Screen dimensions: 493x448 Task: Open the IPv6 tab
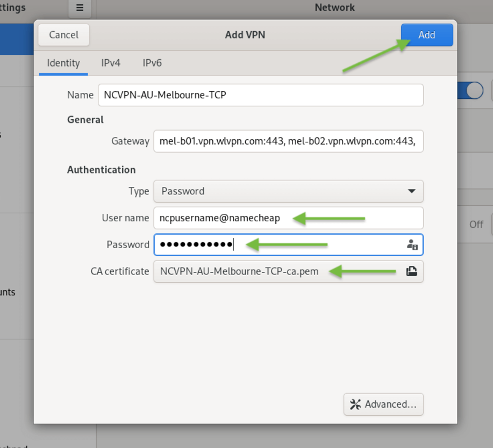(x=152, y=63)
